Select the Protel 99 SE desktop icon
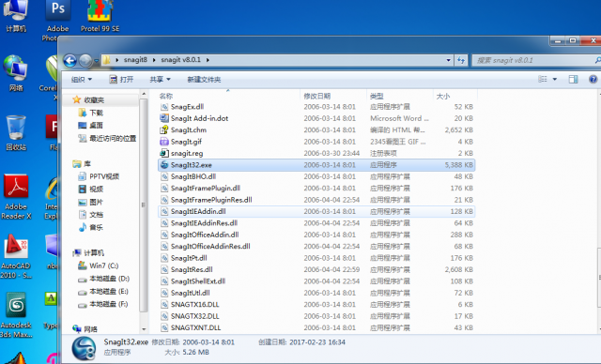The height and width of the screenshot is (364, 601). click(x=100, y=16)
